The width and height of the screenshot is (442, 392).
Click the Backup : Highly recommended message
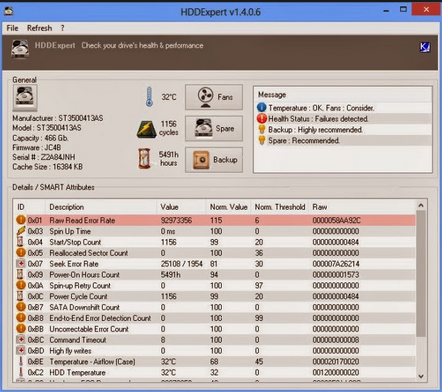coord(315,130)
